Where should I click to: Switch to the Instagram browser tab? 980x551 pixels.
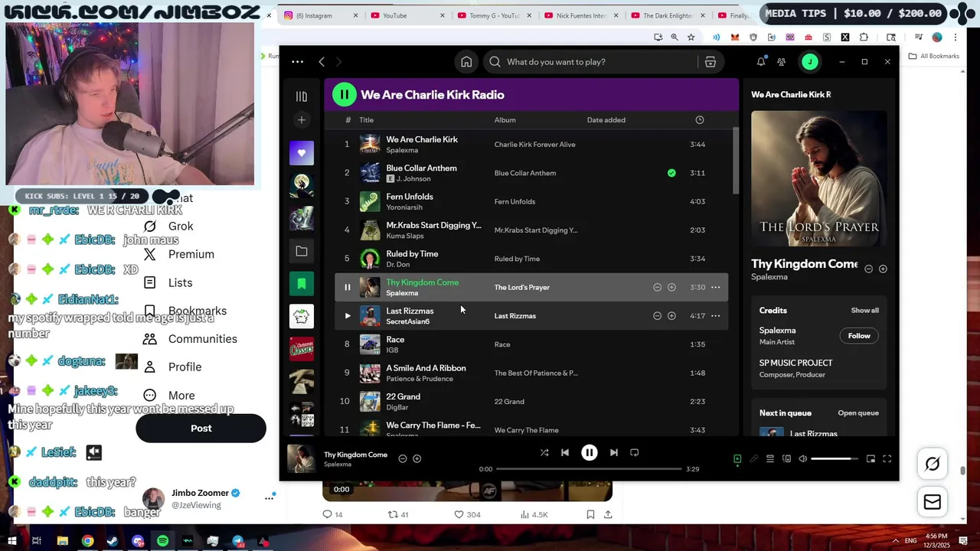coord(321,15)
